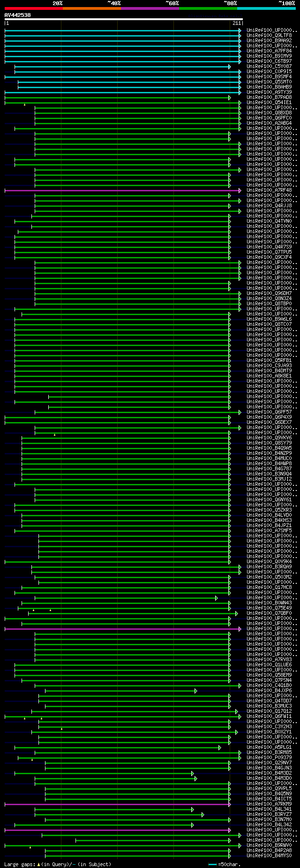Click the purple alignment bar for UniRef100_A7RF48
The width and height of the screenshot is (300, 868).
[123, 190]
